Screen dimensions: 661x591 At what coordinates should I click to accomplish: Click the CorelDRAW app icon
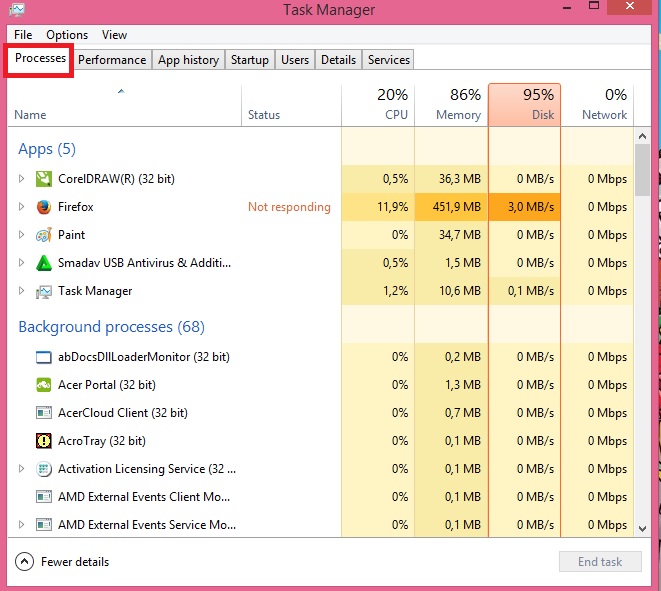coord(44,179)
